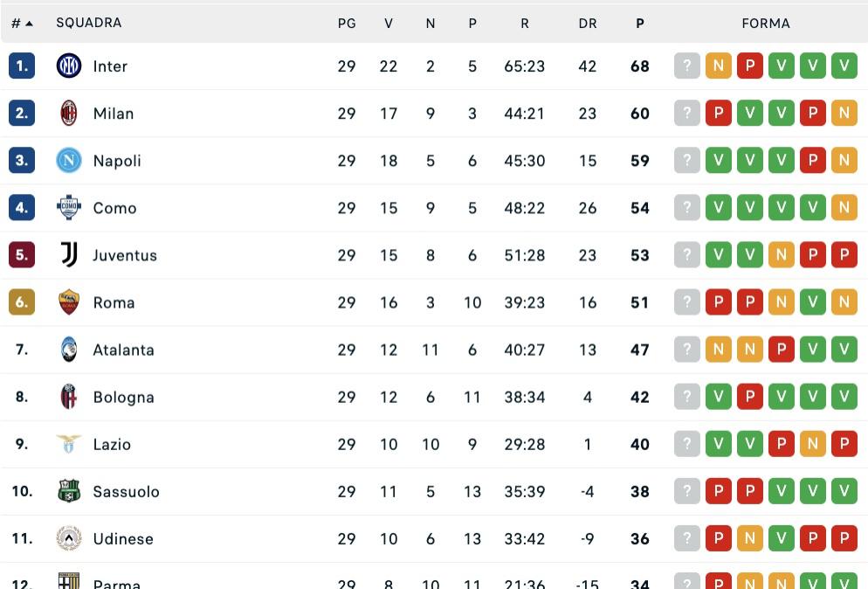Open Inter's upcoming match question-mark icon
This screenshot has width=868, height=589.
click(687, 66)
